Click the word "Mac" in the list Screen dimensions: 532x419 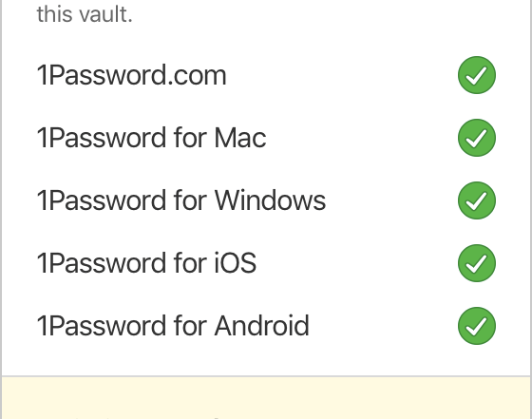[x=240, y=138]
